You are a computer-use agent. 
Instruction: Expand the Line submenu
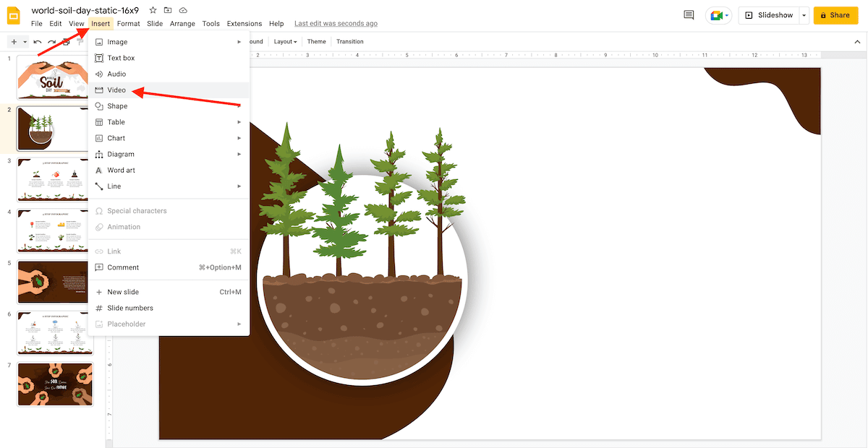click(169, 186)
